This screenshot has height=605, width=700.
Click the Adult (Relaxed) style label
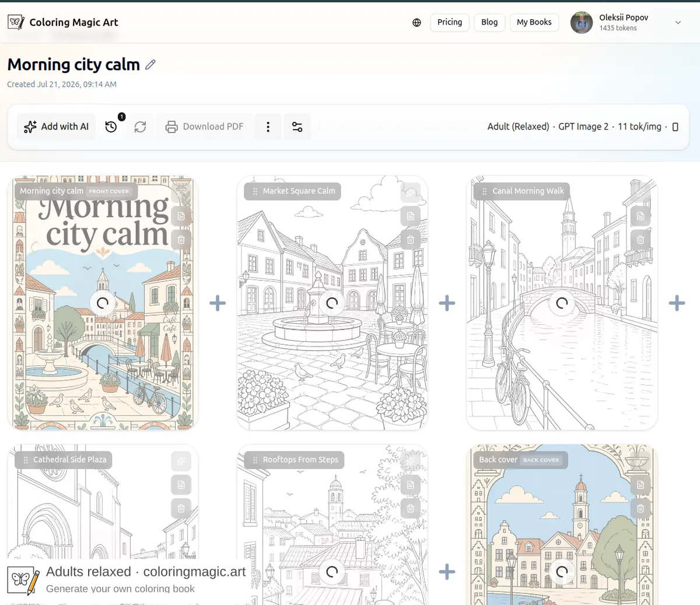click(518, 127)
